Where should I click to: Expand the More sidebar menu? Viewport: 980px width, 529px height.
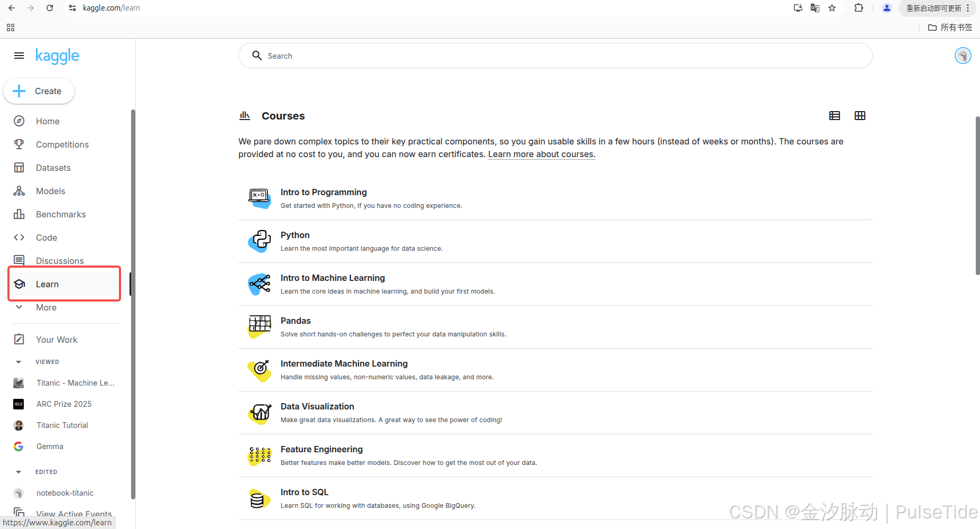(x=46, y=307)
